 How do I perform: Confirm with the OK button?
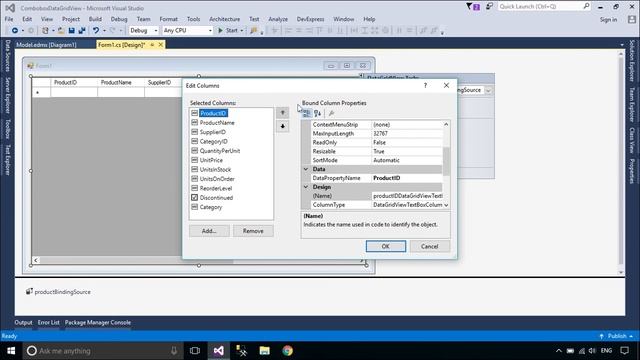tap(386, 247)
